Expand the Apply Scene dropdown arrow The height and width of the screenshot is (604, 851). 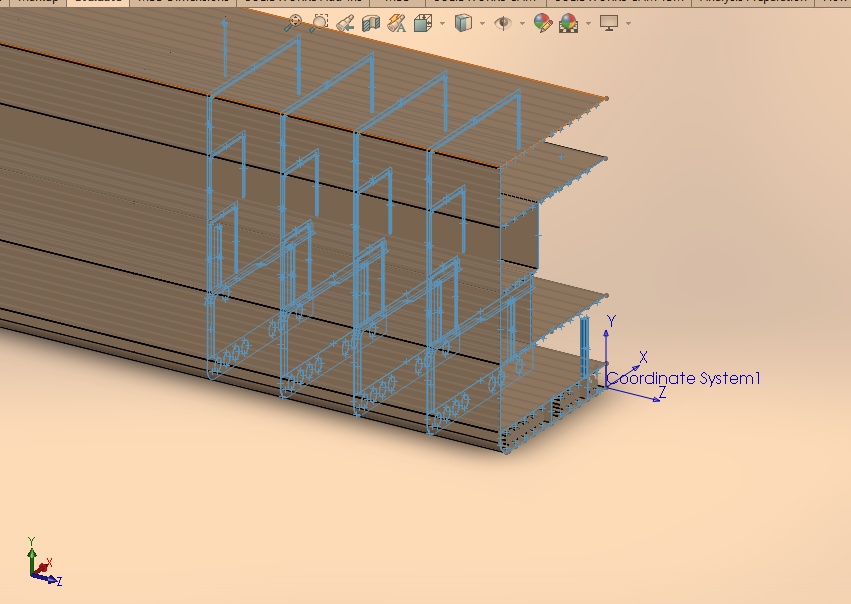(588, 23)
